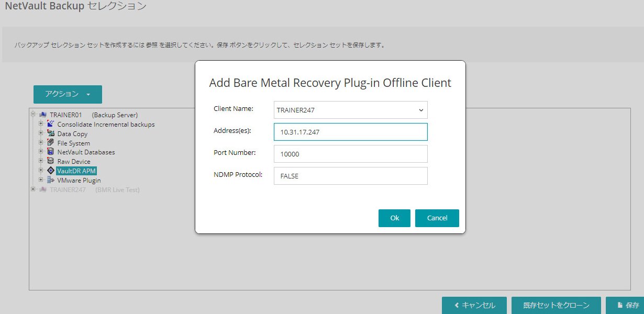Click the Port Number label

coord(235,152)
